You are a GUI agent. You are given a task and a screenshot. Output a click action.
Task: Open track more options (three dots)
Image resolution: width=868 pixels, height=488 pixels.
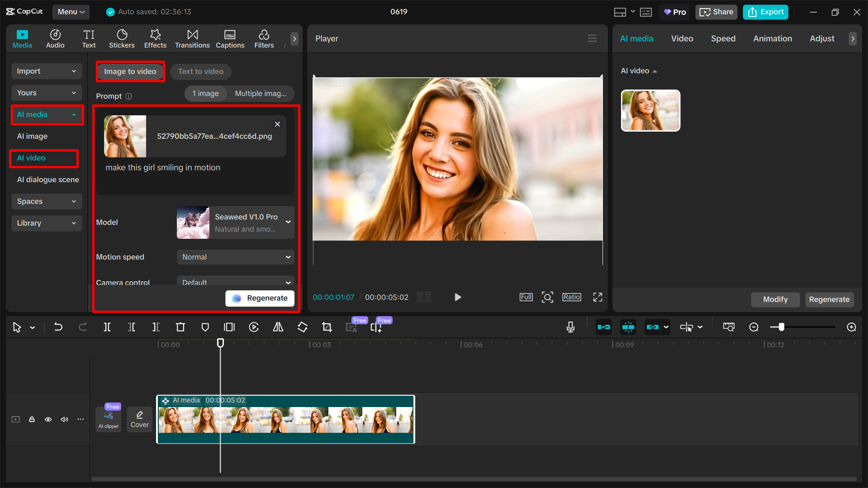pos(81,419)
